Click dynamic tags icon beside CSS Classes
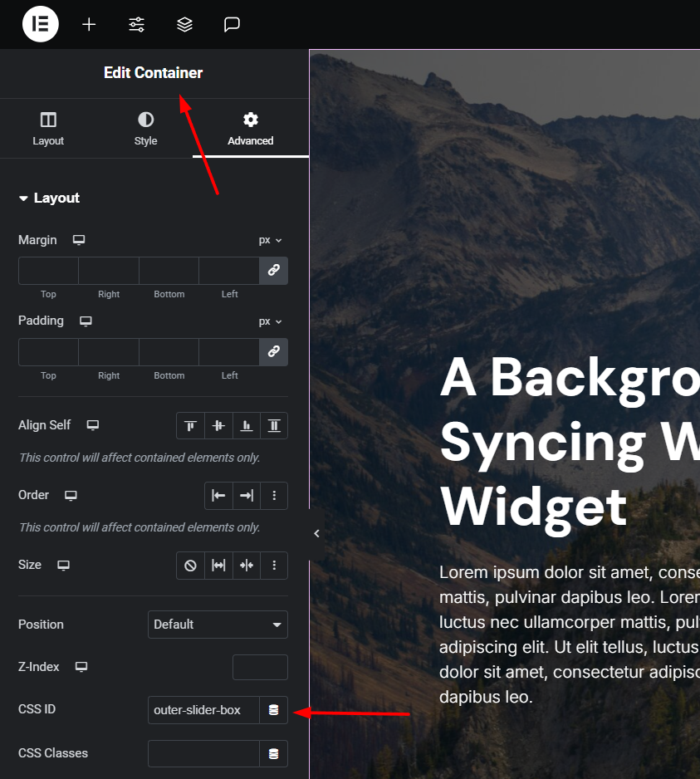The image size is (700, 779). pos(273,754)
